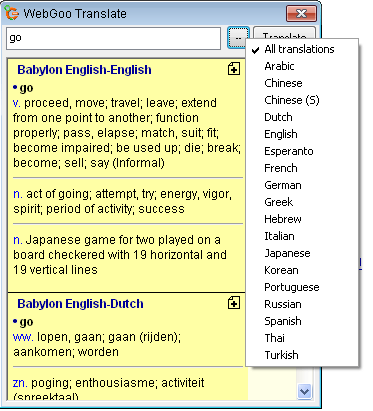Screen dimensions: 373x411
Task: Choose Italian from the language menu
Action: click(x=302, y=236)
